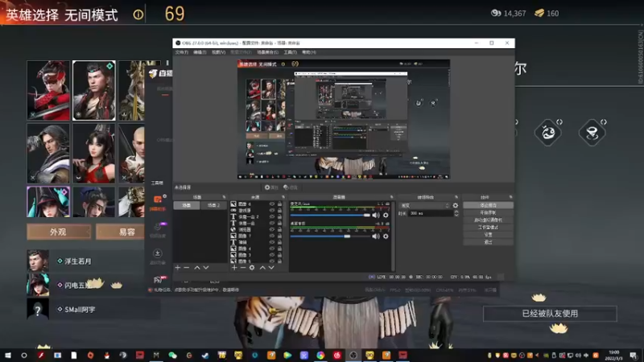Screen dimensions: 644x362
Task: Select the 场景 2 scene in the list
Action: click(x=213, y=205)
